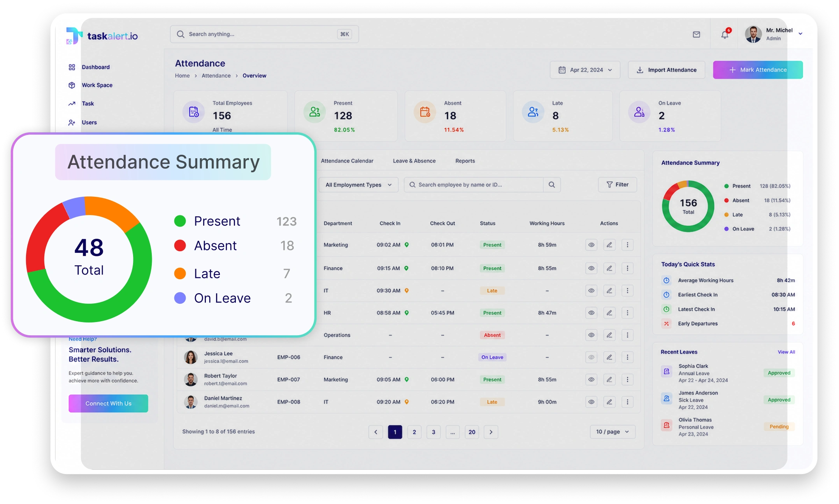Image resolution: width=839 pixels, height=504 pixels.
Task: Open more actions for Daniel Martinez row
Action: [627, 402]
